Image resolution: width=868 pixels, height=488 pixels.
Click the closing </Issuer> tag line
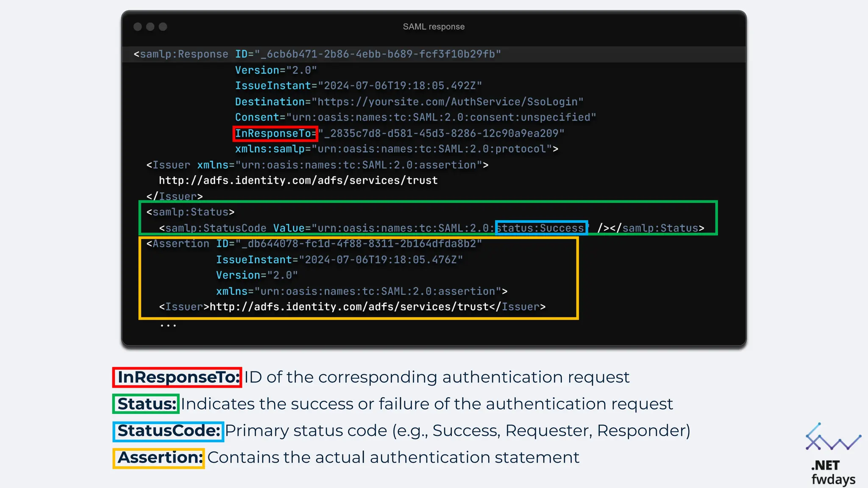175,196
